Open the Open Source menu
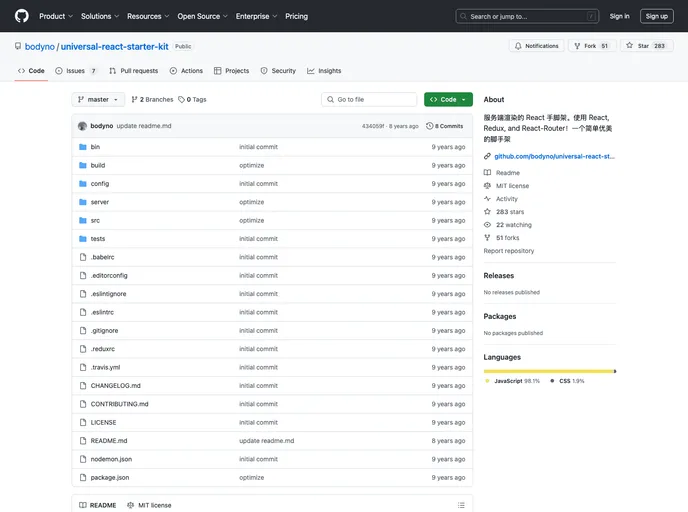Viewport: 688px width, 512px height. tap(202, 16)
